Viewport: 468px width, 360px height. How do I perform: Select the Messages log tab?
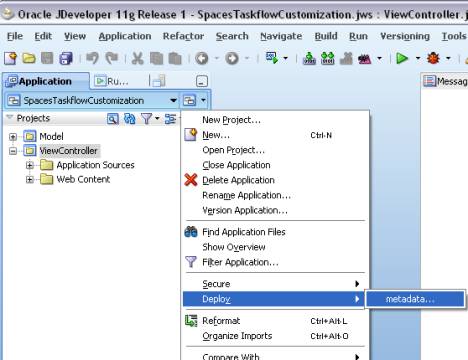[x=445, y=81]
